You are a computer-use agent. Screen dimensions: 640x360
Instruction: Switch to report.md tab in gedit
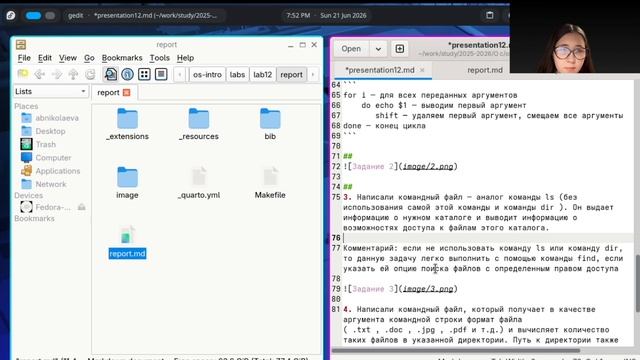coord(485,70)
